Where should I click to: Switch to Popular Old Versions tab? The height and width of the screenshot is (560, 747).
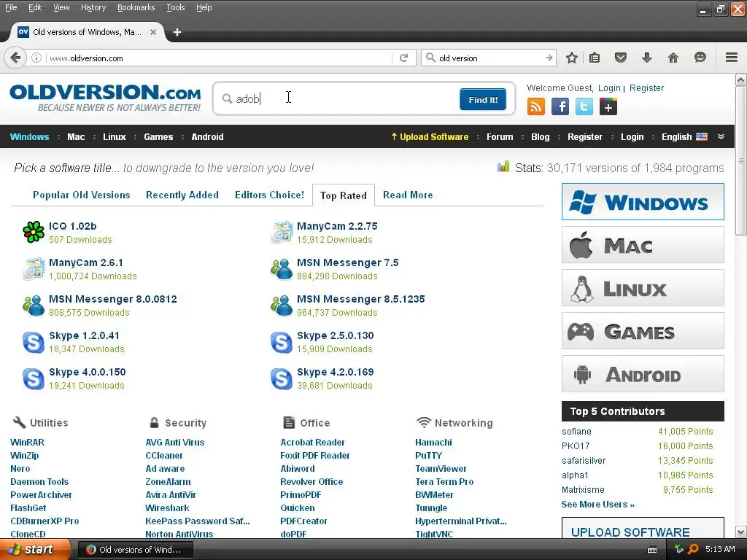click(x=82, y=195)
